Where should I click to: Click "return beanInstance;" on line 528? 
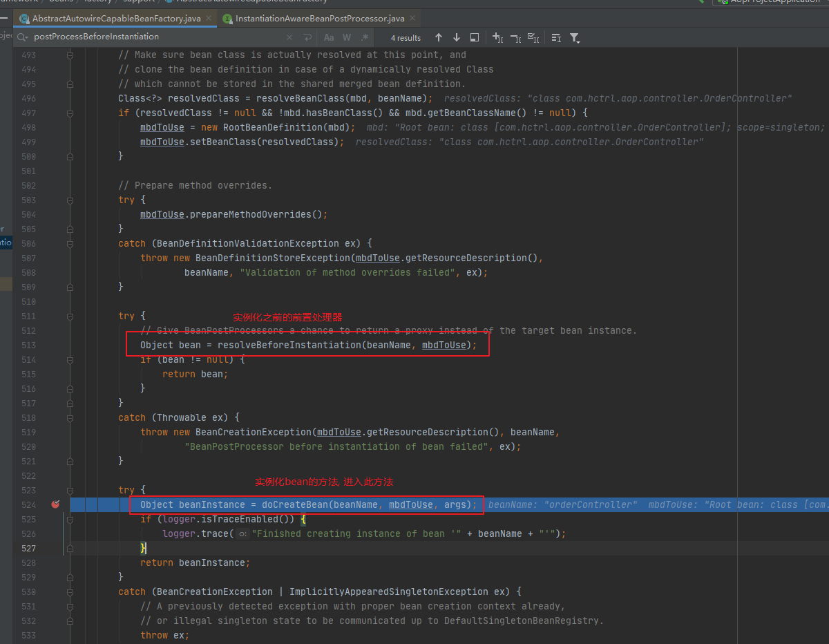pyautogui.click(x=196, y=562)
